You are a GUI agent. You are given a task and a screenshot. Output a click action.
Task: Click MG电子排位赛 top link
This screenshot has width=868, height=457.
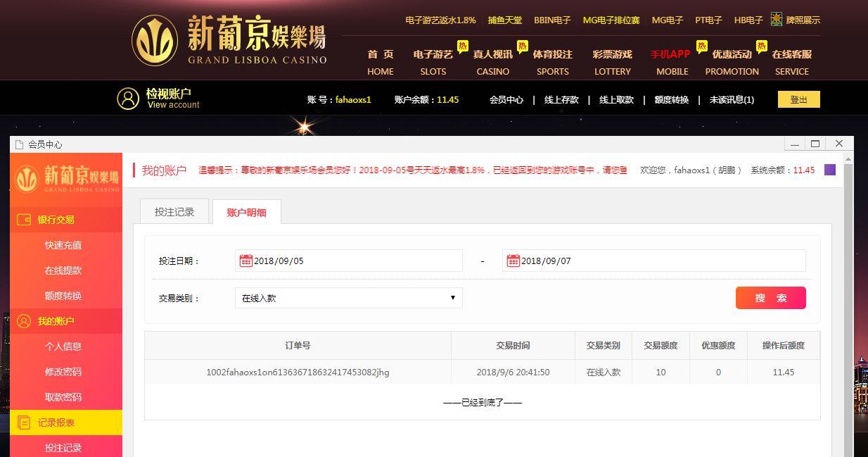611,20
